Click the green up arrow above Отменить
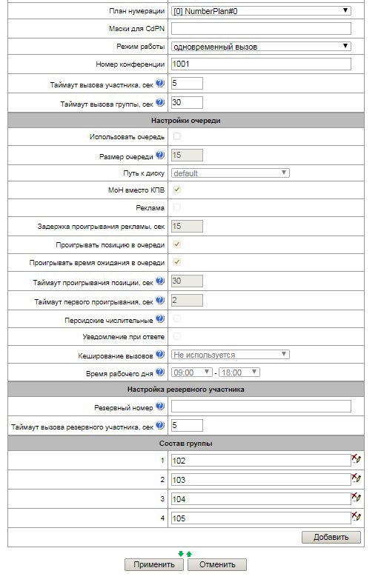 [189, 554]
